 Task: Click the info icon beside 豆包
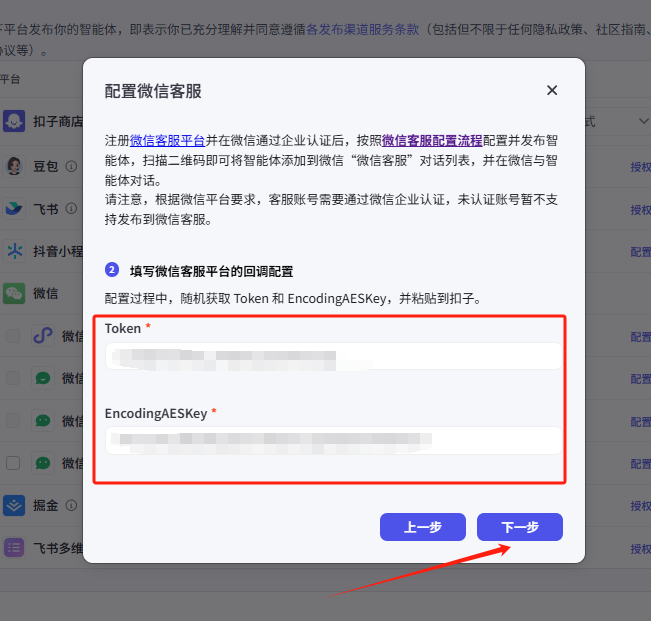coord(71,166)
